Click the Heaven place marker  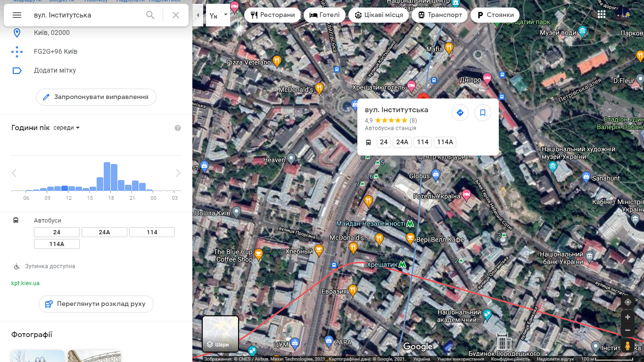291,158
